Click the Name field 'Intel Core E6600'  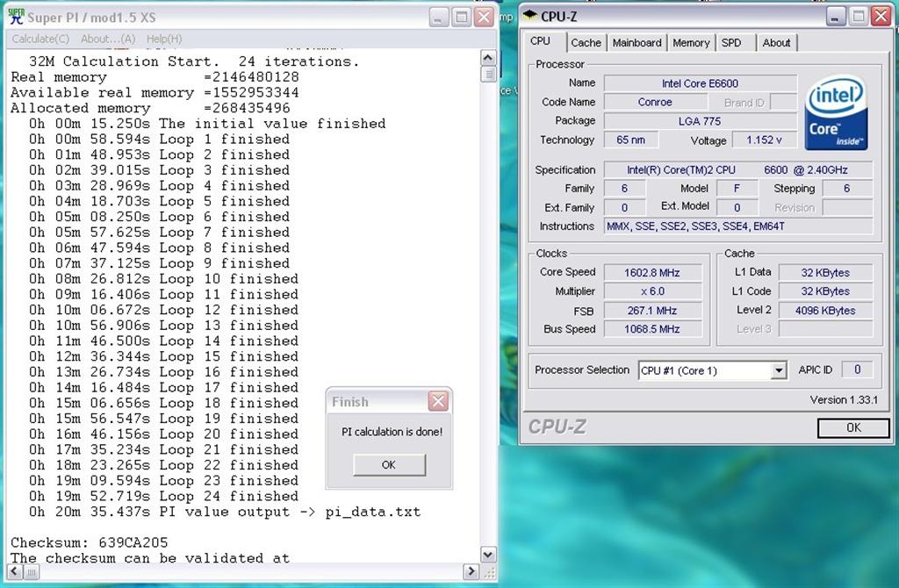[700, 83]
